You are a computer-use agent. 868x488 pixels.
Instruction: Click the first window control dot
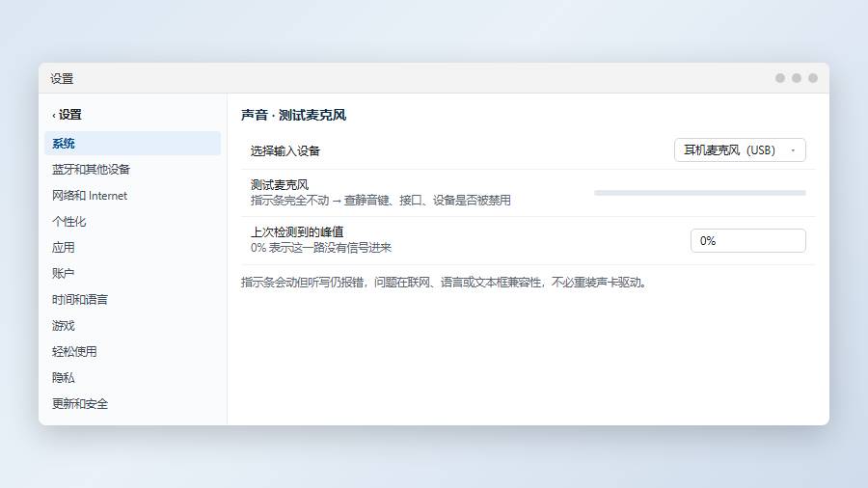coord(780,78)
